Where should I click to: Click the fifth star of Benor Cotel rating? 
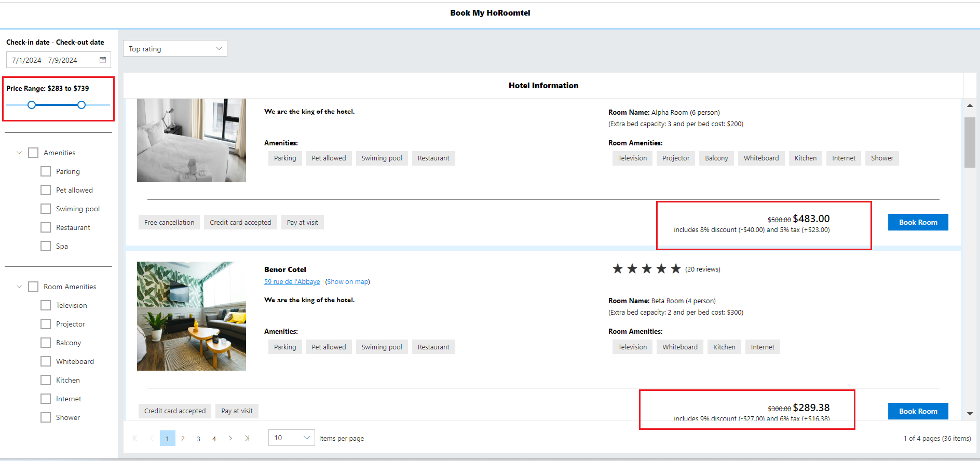click(x=675, y=269)
